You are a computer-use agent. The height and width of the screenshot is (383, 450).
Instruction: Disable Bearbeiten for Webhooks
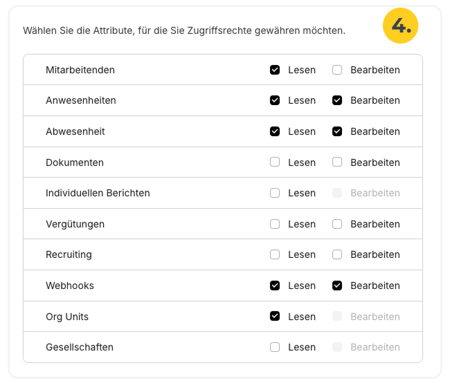tap(337, 286)
